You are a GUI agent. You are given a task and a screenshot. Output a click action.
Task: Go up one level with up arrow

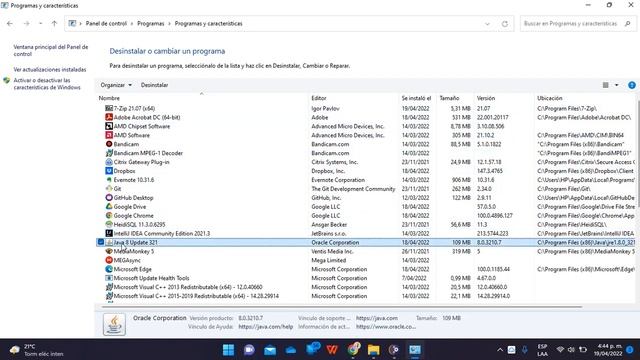(54, 24)
